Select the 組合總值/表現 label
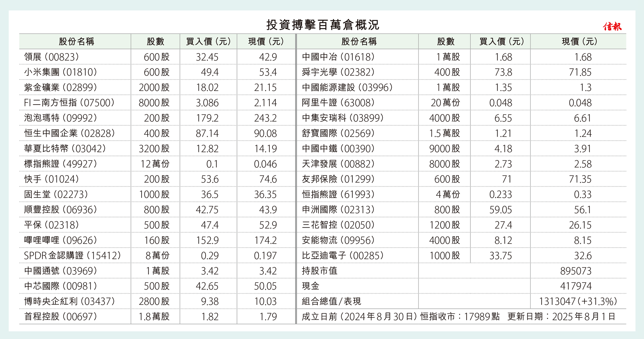Image resolution: width=644 pixels, height=339 pixels. [x=331, y=301]
